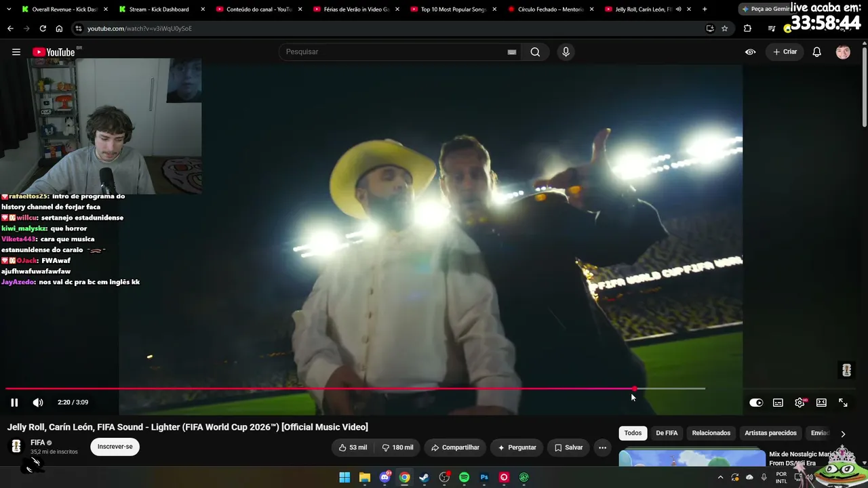Image resolution: width=868 pixels, height=488 pixels.
Task: Select the De FIFA filter chip
Action: click(x=667, y=433)
